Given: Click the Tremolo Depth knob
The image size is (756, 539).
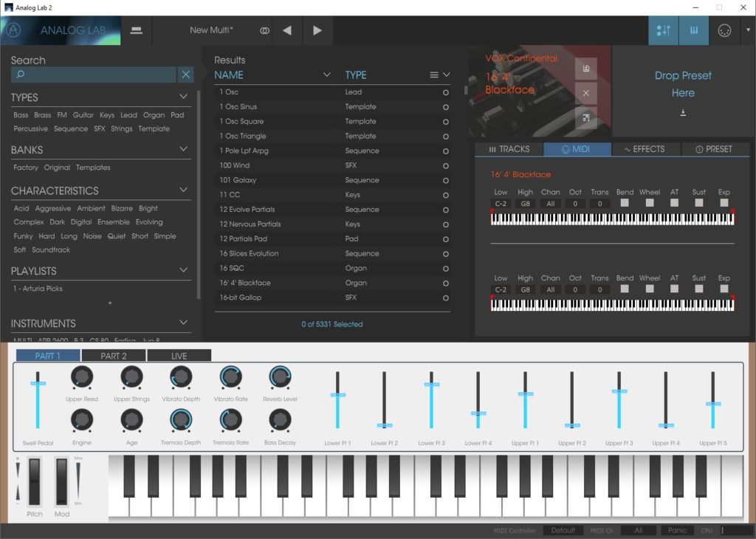Looking at the screenshot, I should click(x=181, y=420).
